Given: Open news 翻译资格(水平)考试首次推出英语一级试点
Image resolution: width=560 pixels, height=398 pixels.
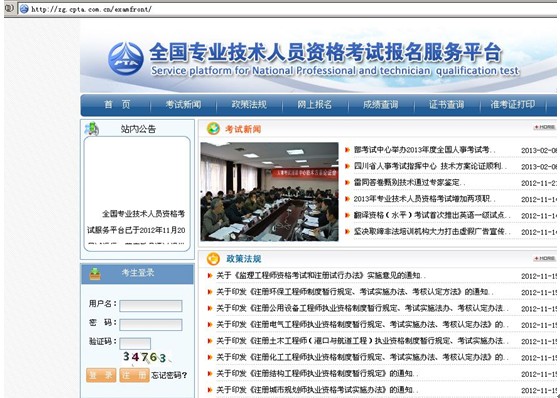Looking at the screenshot, I should point(432,215).
